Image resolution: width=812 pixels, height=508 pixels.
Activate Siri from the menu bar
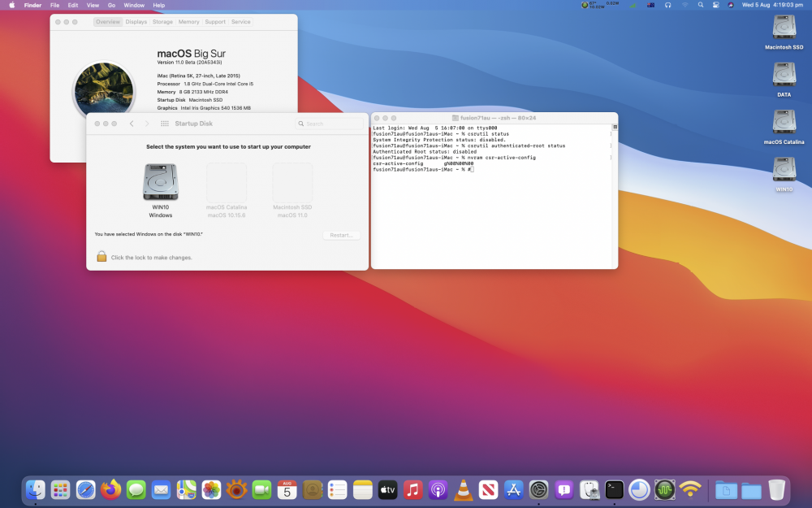pos(731,5)
